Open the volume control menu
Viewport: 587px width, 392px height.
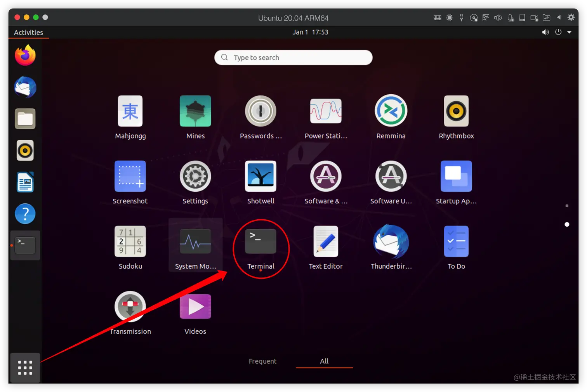click(x=545, y=32)
